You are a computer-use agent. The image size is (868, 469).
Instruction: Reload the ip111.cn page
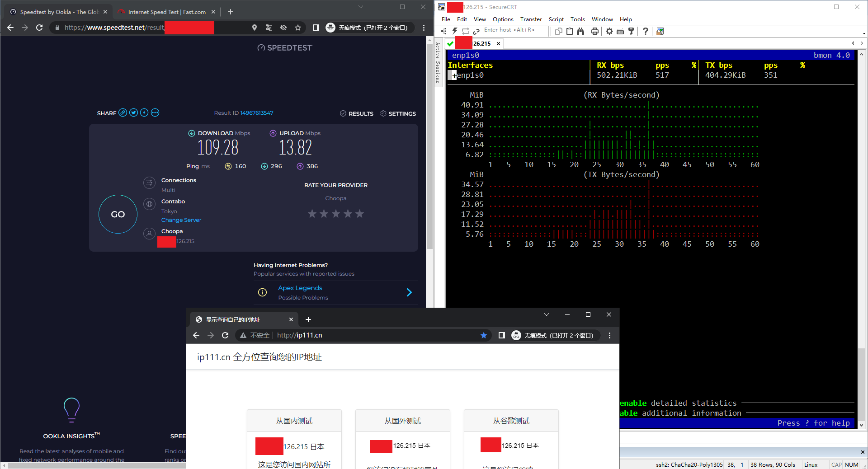(x=225, y=335)
